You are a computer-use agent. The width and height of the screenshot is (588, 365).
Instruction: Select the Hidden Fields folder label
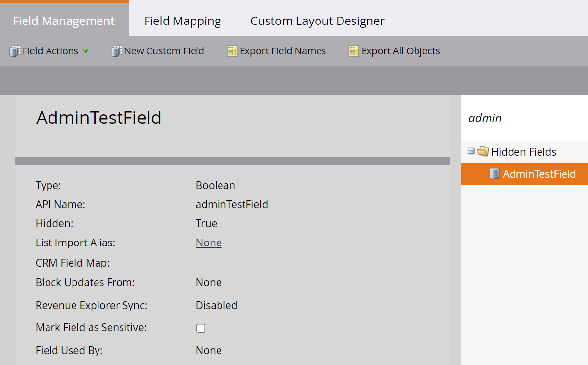tap(524, 152)
